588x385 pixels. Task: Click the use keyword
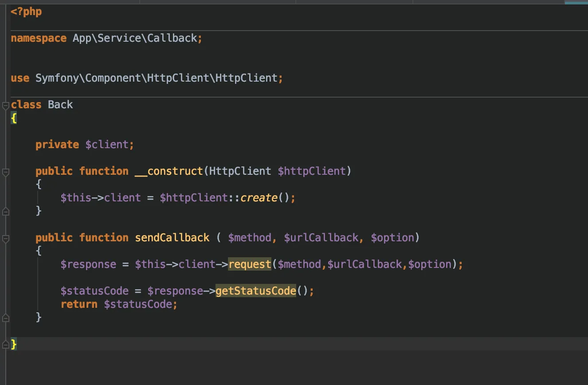point(20,78)
